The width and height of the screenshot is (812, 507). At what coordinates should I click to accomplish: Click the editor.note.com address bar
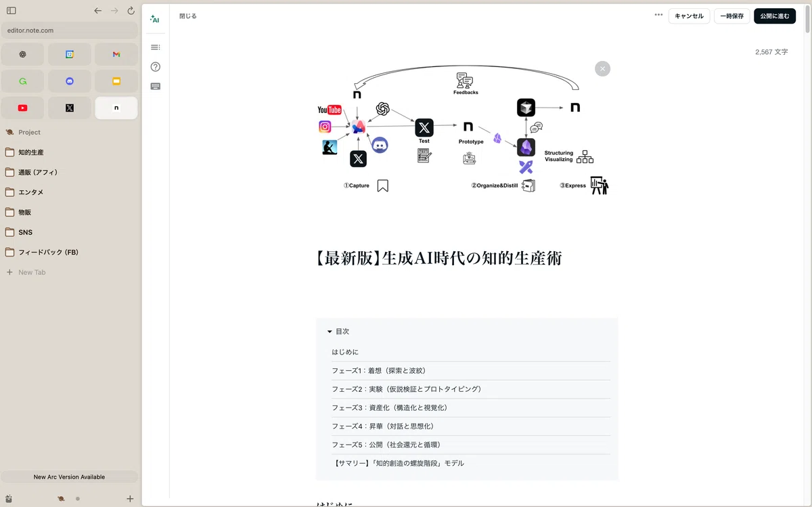[x=69, y=30]
